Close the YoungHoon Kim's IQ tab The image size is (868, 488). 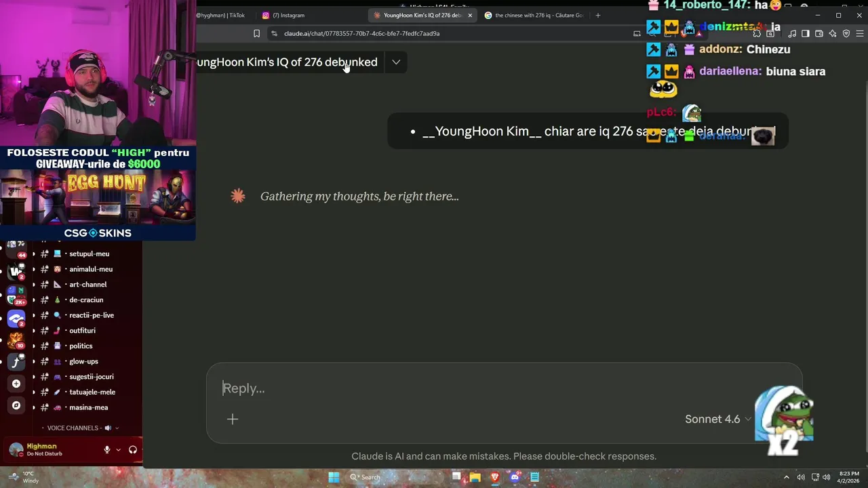click(470, 15)
